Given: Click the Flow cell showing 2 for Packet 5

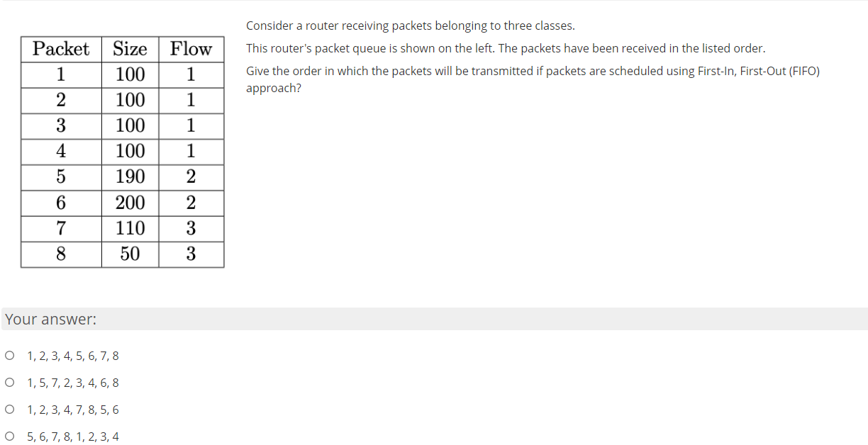Looking at the screenshot, I should [190, 177].
